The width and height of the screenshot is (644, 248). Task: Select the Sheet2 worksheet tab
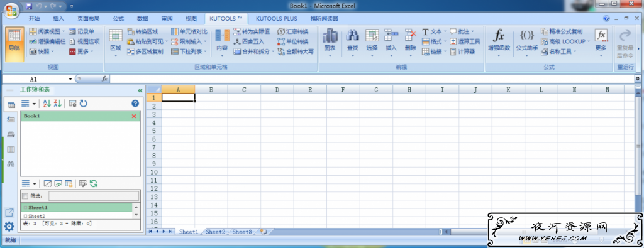click(216, 232)
